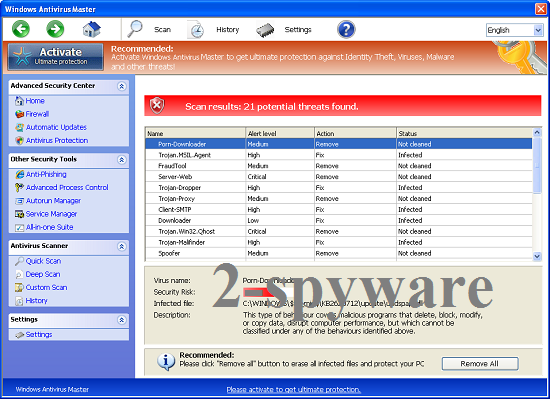
Task: Open the History toolbar item
Action: tap(228, 30)
